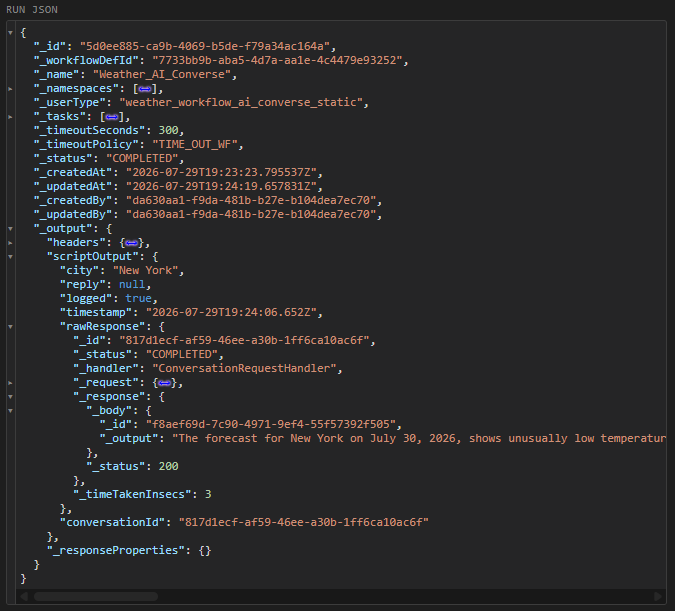The width and height of the screenshot is (675, 611).
Task: Click the _workflowDefId value 7733bb9b...
Action: pos(277,60)
